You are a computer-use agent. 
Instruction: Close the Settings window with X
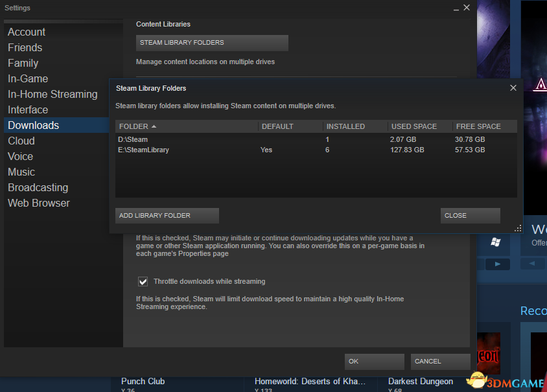click(x=467, y=8)
